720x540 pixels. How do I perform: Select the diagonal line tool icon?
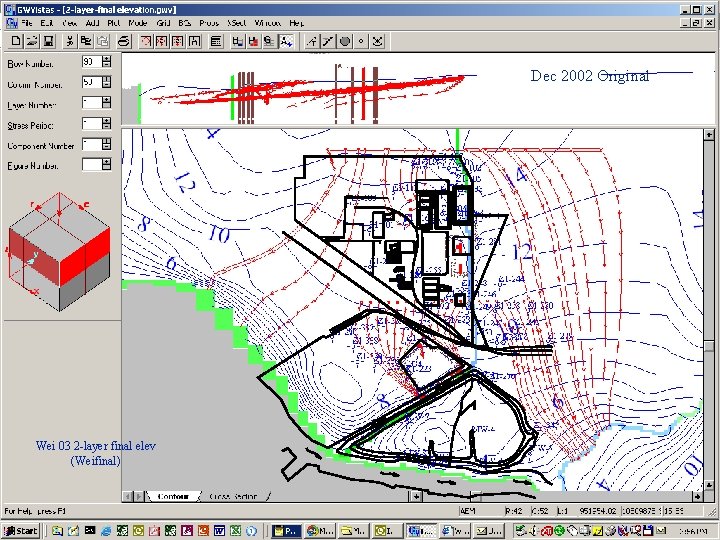coord(328,41)
